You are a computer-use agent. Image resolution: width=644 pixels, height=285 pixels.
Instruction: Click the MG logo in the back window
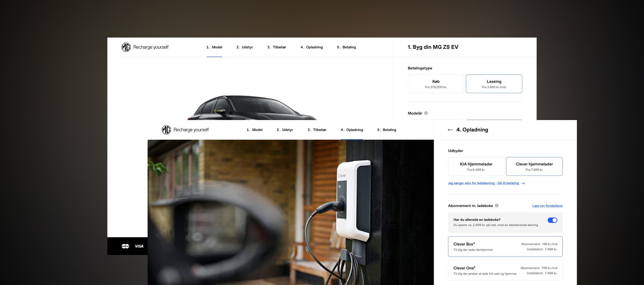tap(126, 47)
